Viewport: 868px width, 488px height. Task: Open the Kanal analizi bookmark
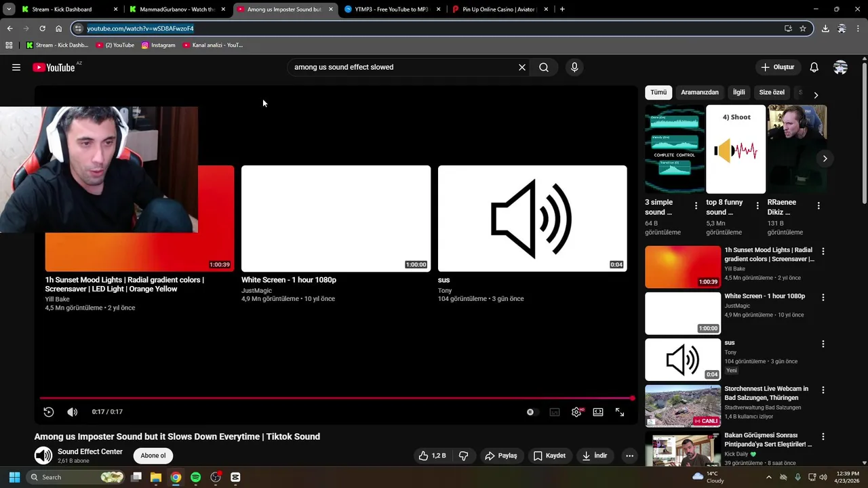point(213,45)
